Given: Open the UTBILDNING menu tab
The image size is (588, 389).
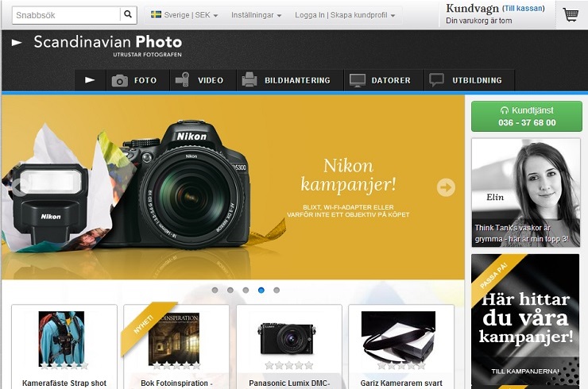Looking at the screenshot, I should point(470,80).
